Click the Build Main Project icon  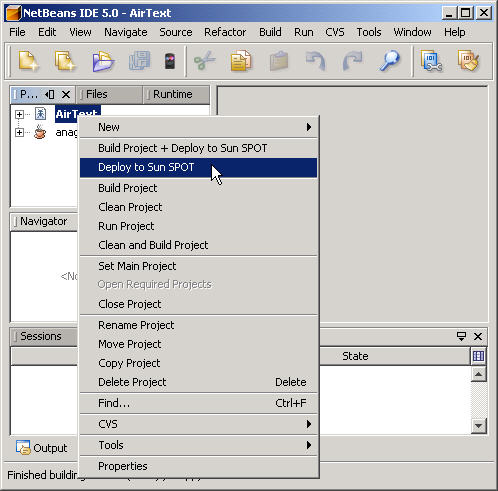tap(431, 61)
